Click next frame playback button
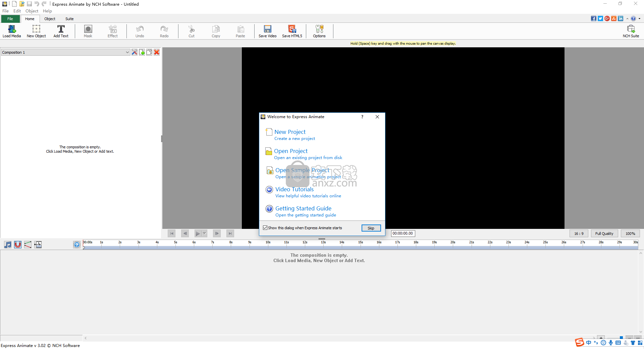Screen dimensions: 644x349 pos(217,233)
